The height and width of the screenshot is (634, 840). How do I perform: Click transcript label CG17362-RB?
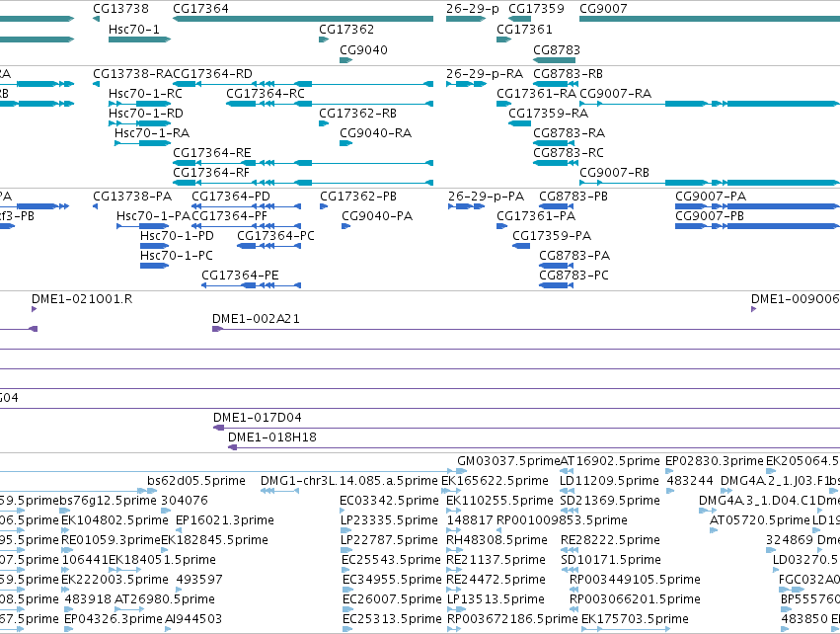(358, 114)
